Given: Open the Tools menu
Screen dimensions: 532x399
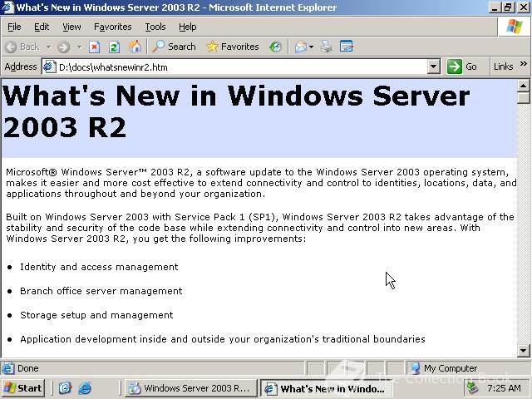Looking at the screenshot, I should (155, 27).
